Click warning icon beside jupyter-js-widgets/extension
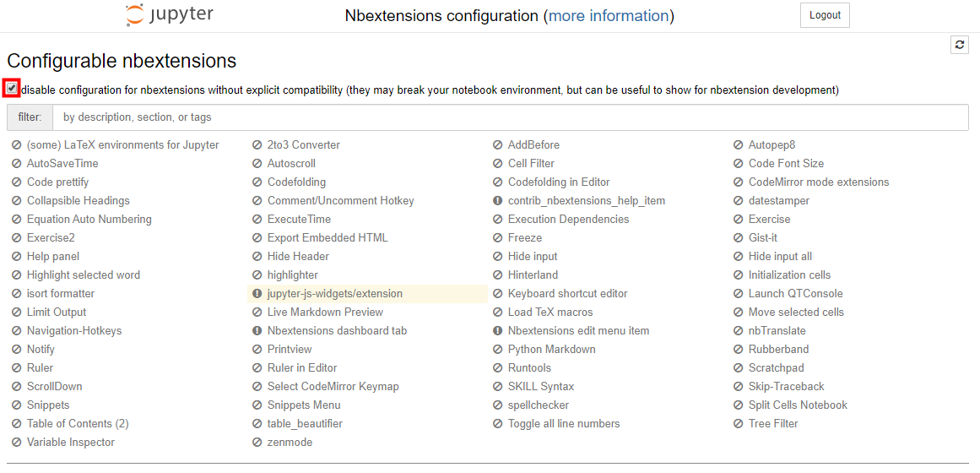The height and width of the screenshot is (473, 980). pyautogui.click(x=257, y=294)
